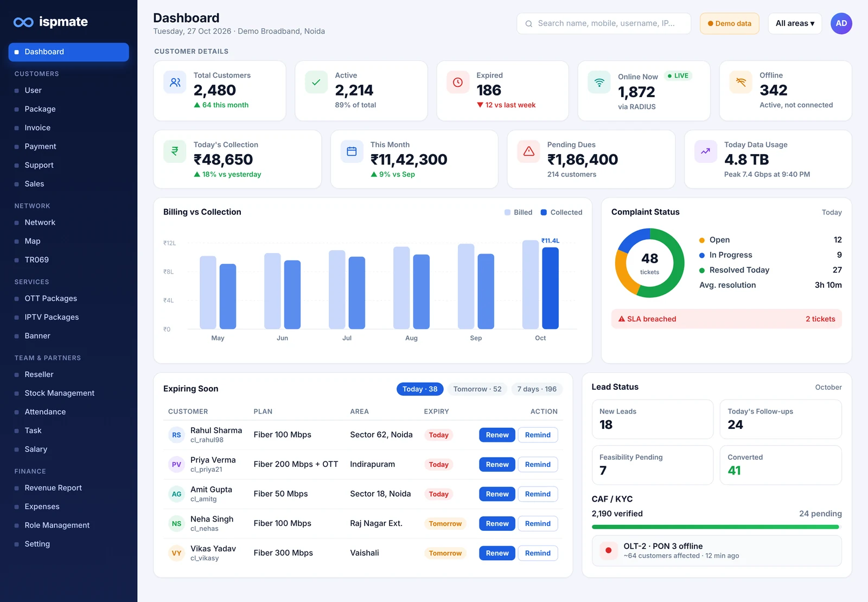Click the Online Now wifi icon

pyautogui.click(x=599, y=83)
